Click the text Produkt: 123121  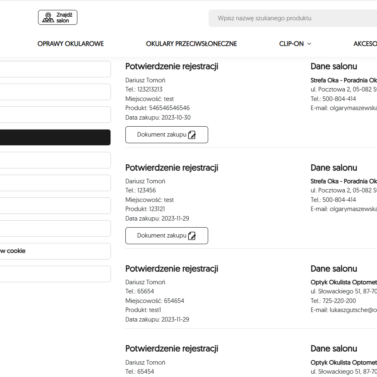145,209
